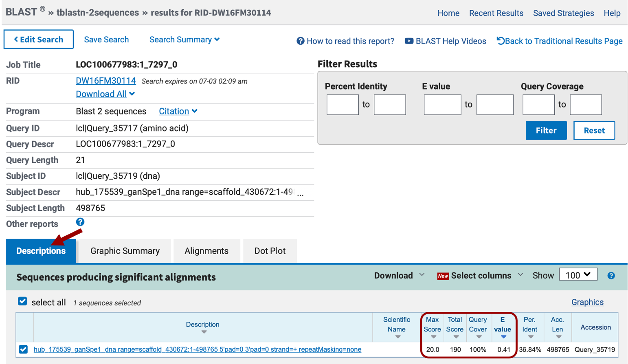The height and width of the screenshot is (364, 628).
Task: Open the Download All dropdown
Action: pos(105,94)
